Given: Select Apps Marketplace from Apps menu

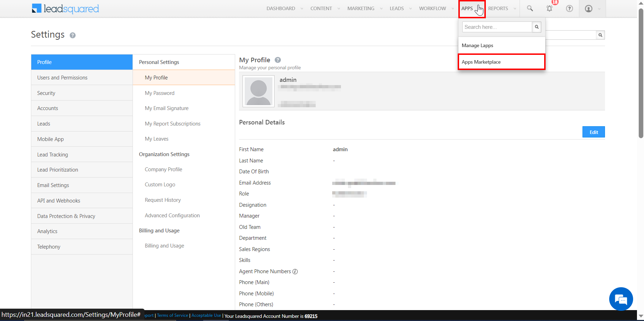Looking at the screenshot, I should pyautogui.click(x=502, y=62).
